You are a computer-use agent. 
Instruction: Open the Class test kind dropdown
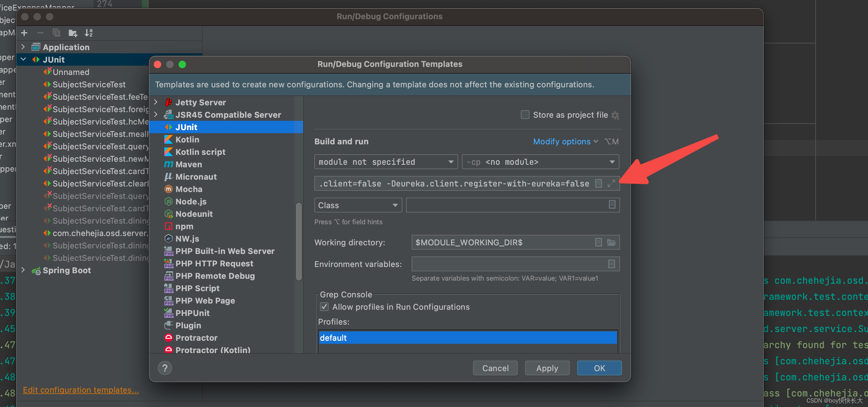358,205
